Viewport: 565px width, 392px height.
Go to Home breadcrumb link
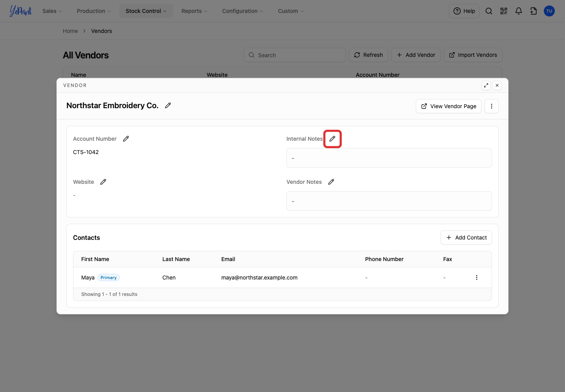pyautogui.click(x=70, y=31)
